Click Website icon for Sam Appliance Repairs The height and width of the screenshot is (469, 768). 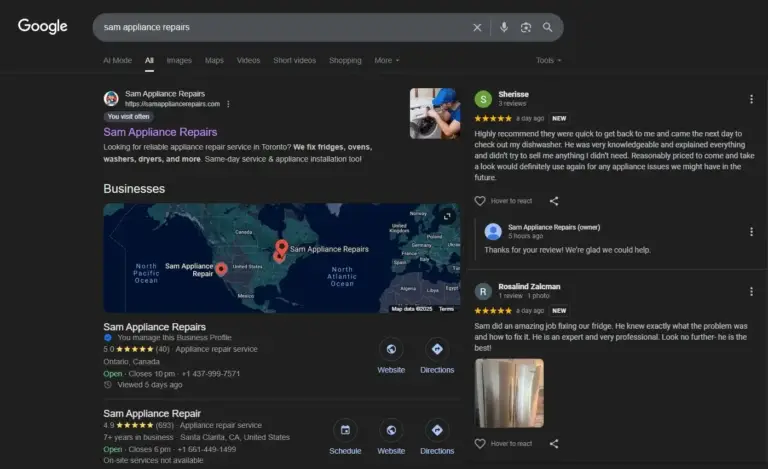coord(391,350)
